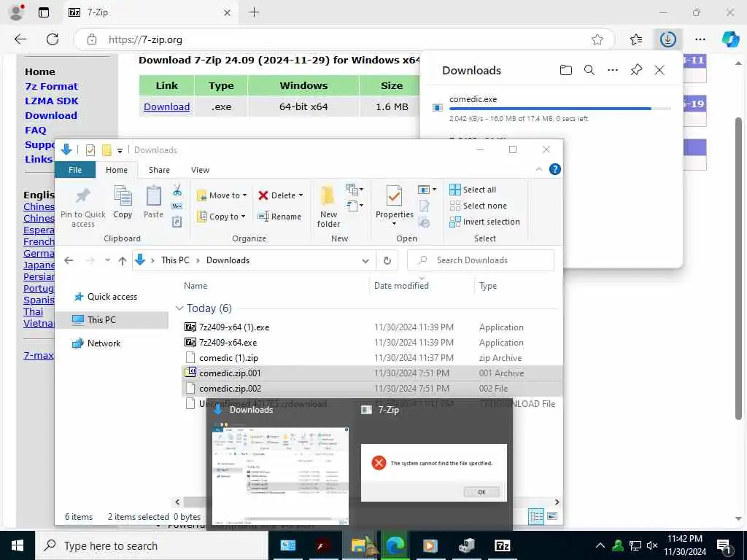
Task: Add this page to favorites star icon
Action: 597,39
